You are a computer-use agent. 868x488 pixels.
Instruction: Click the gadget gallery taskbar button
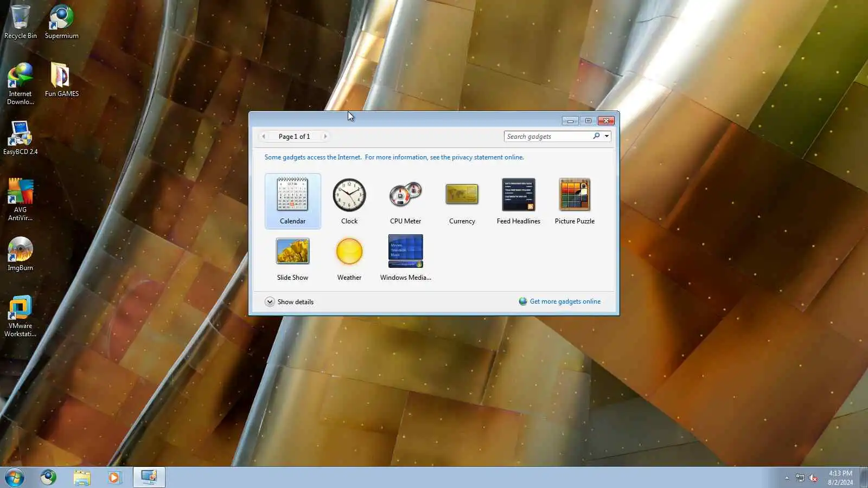[149, 478]
